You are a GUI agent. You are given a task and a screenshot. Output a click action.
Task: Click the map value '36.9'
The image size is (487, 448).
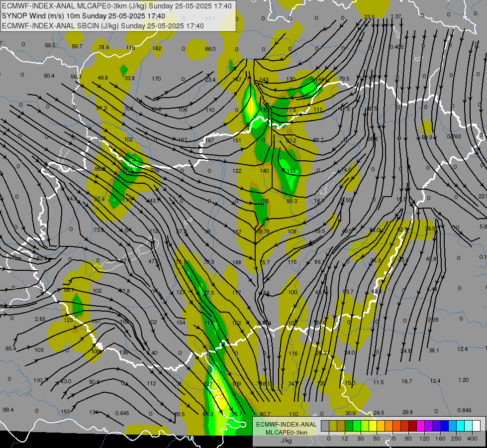point(430,228)
